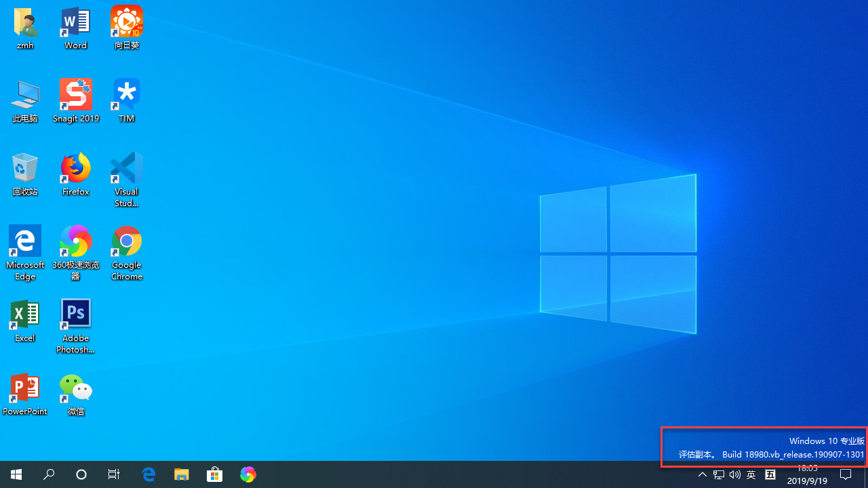
Task: Open the Windows Start menu
Action: [16, 474]
